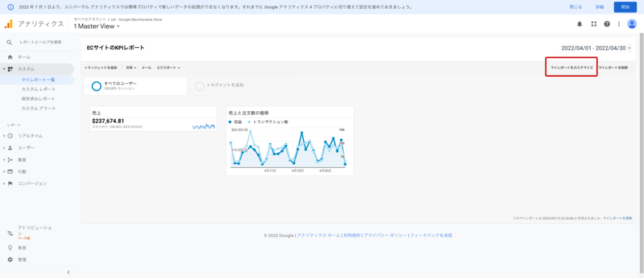Click + セグメントを追加 placeholder
The height and width of the screenshot is (278, 644).
(x=241, y=86)
